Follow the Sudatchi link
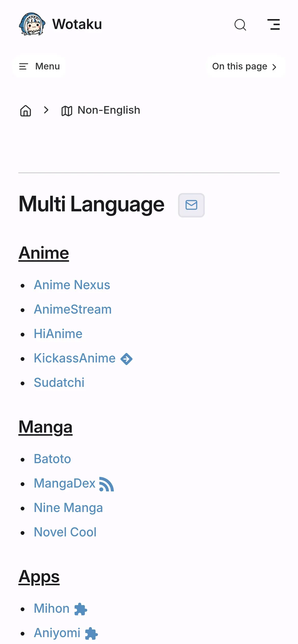The width and height of the screenshot is (298, 644). point(59,383)
